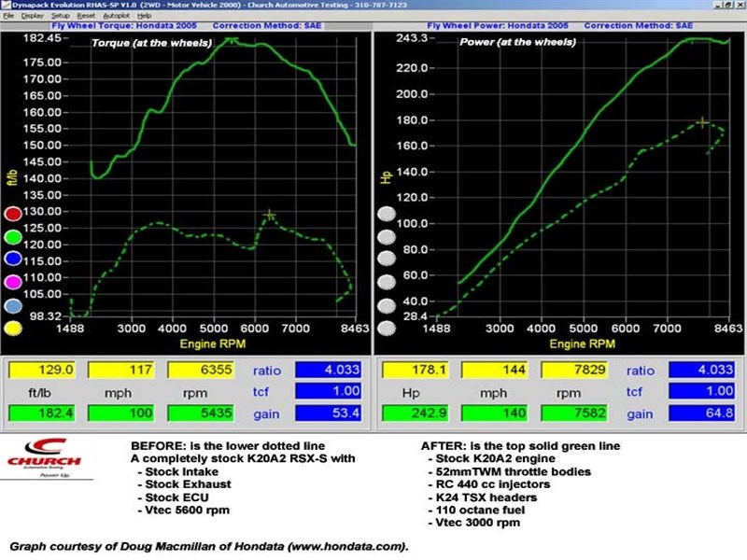Select the light blue run color circle
747x560 pixels.
pos(13,306)
